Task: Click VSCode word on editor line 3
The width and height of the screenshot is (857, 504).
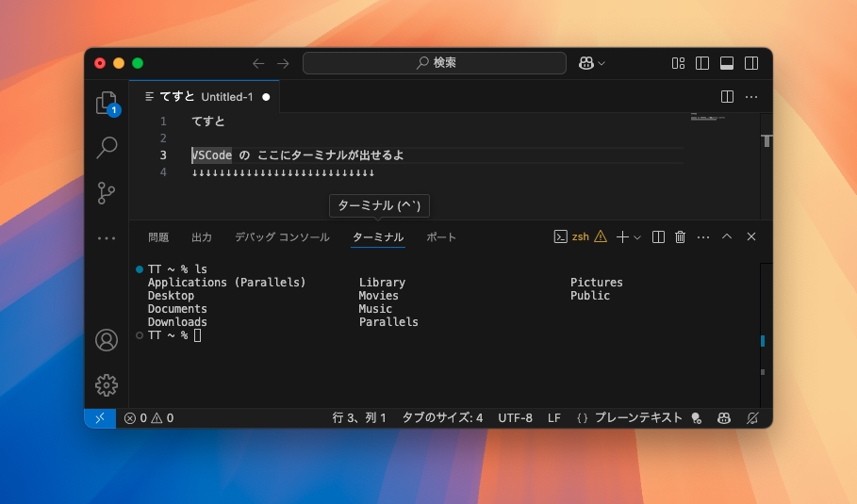Action: 211,155
